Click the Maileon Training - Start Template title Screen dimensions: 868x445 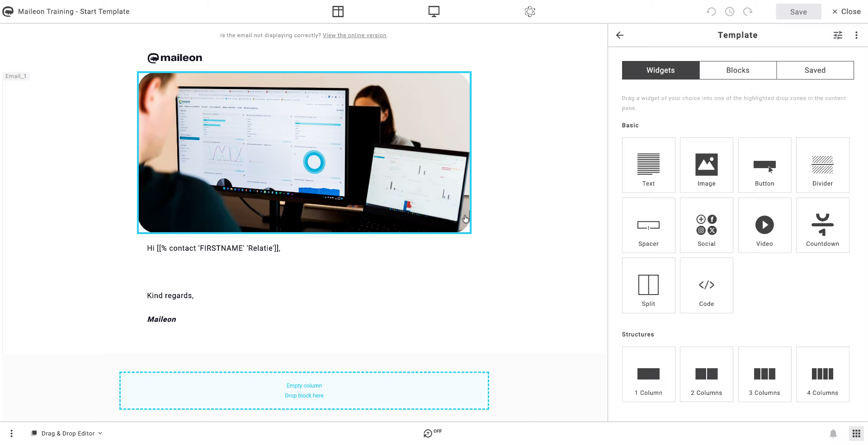[x=74, y=12]
